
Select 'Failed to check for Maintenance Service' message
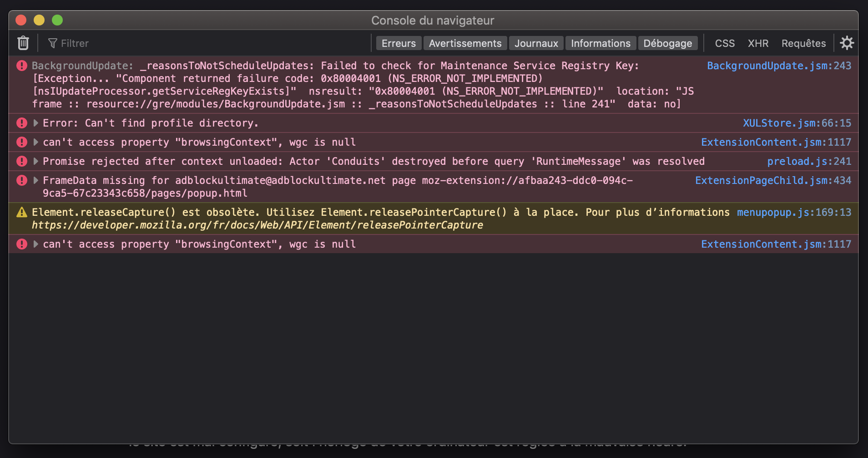[x=363, y=85]
